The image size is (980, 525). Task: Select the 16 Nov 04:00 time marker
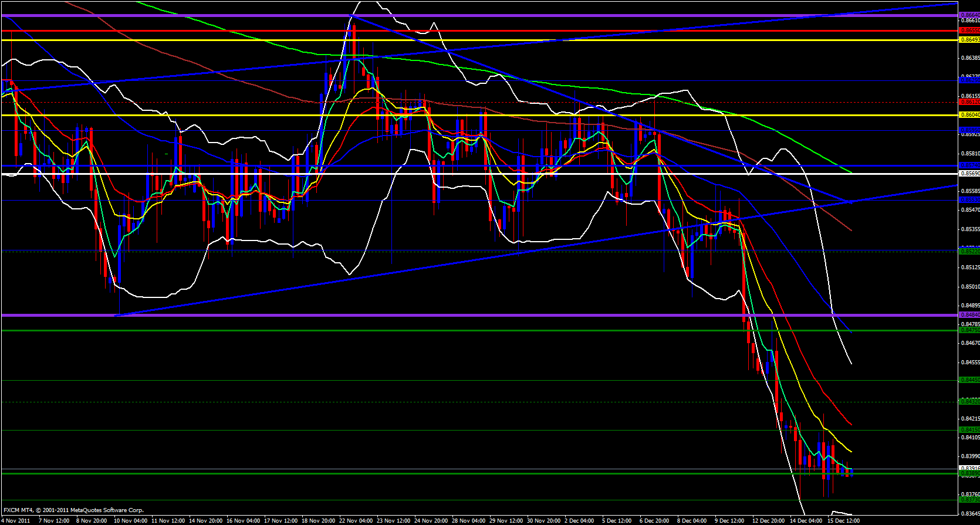243,521
